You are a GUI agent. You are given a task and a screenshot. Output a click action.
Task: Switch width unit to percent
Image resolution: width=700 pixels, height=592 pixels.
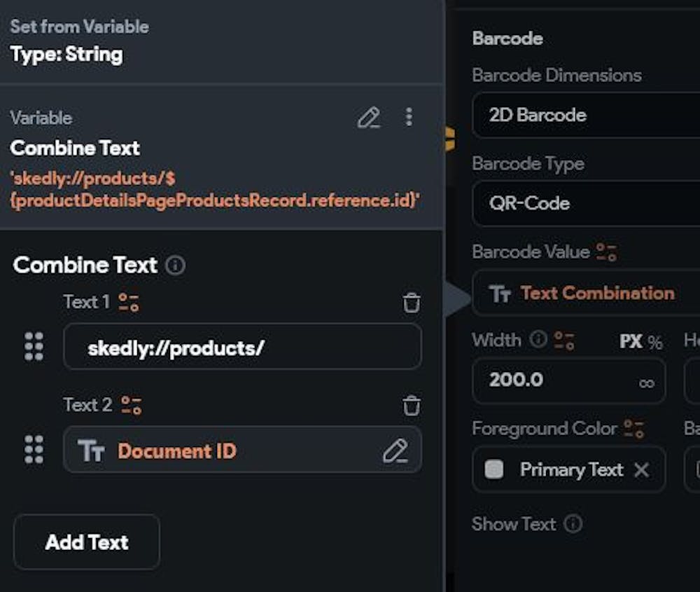[x=655, y=342]
